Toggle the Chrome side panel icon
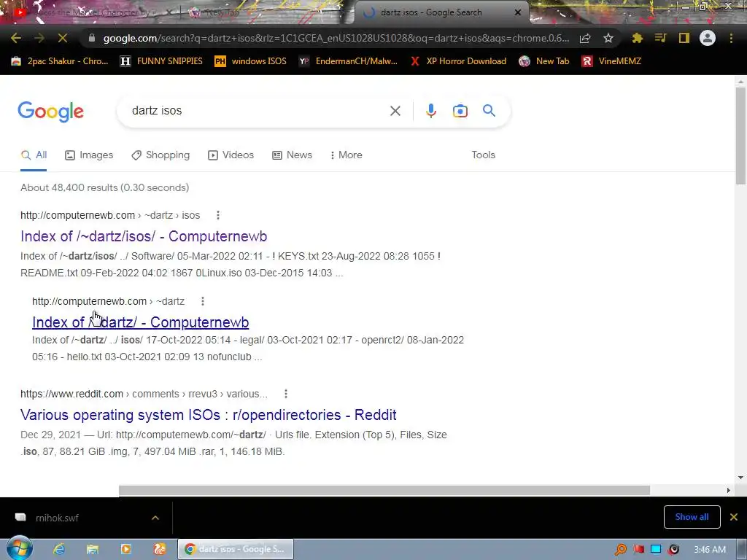 click(x=684, y=38)
